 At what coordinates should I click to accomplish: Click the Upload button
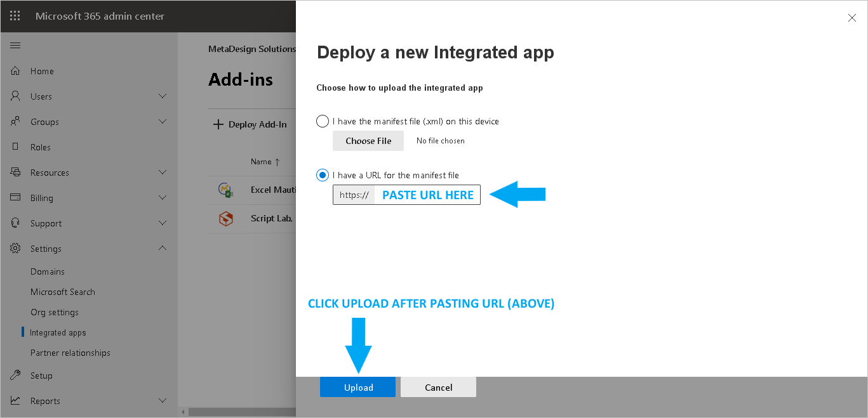tap(357, 387)
